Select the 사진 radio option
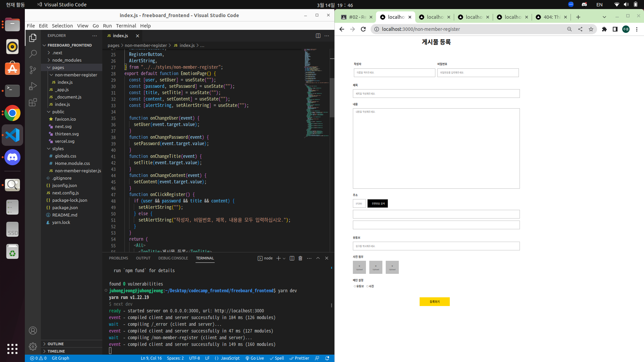The image size is (644, 362). pos(367,286)
